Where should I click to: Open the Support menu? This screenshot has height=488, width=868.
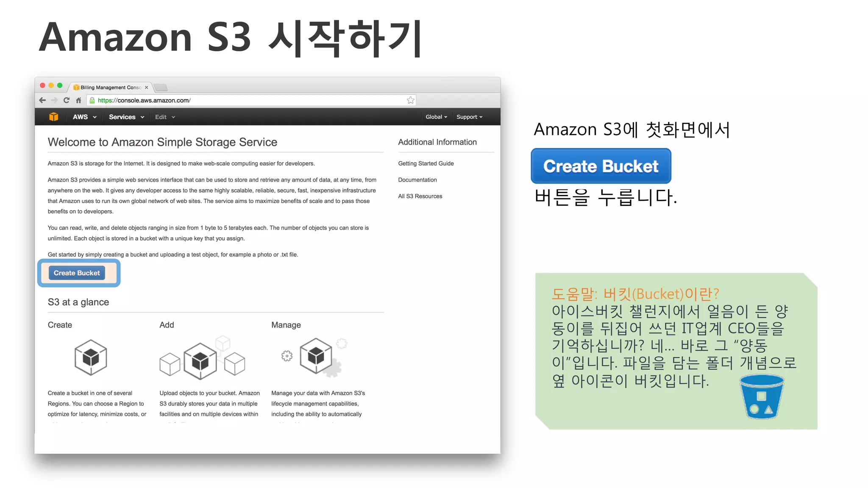pyautogui.click(x=469, y=117)
